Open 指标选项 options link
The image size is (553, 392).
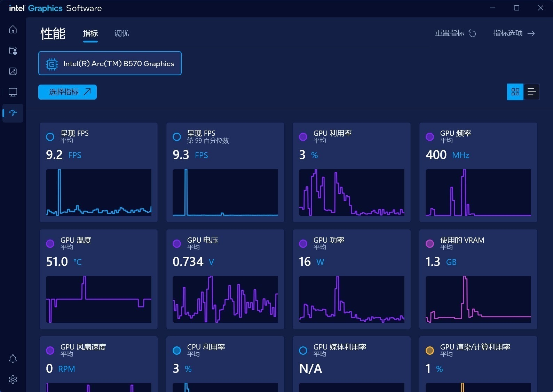[514, 33]
